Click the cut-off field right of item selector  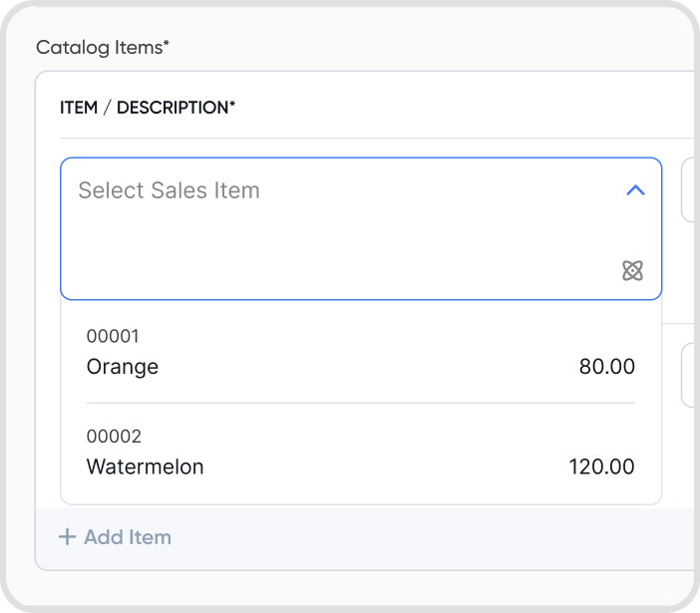(688, 189)
